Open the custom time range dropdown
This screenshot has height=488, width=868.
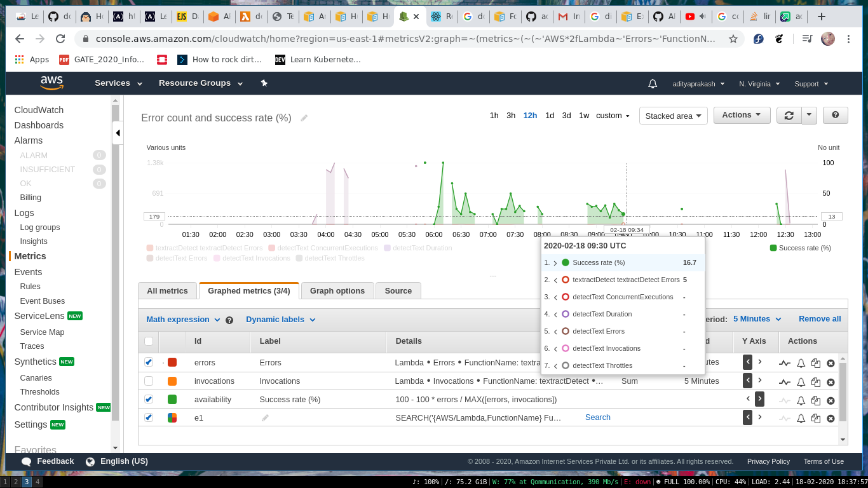[613, 116]
